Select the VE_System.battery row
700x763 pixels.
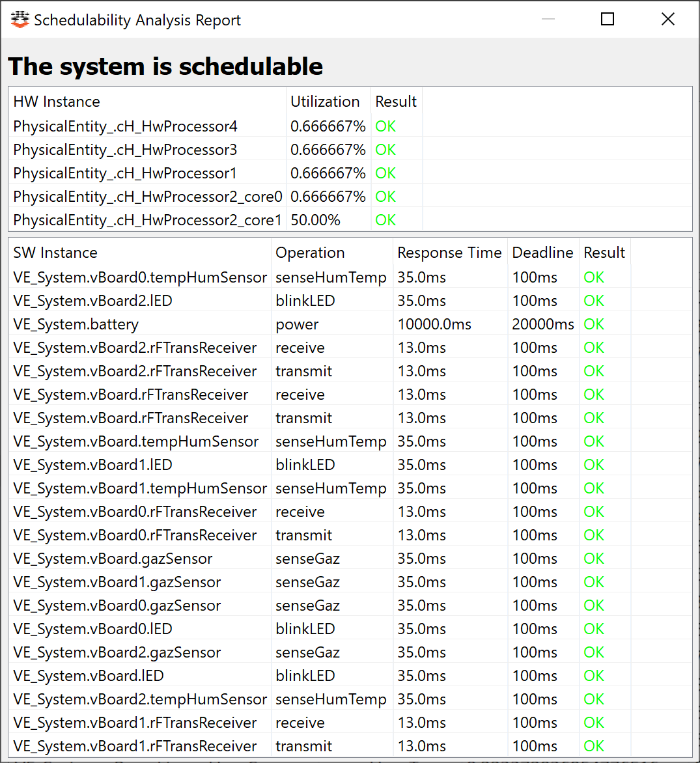350,324
